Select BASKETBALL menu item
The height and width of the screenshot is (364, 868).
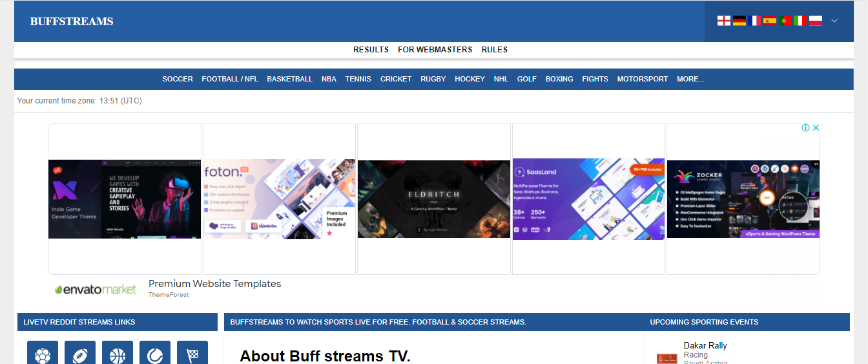(290, 79)
